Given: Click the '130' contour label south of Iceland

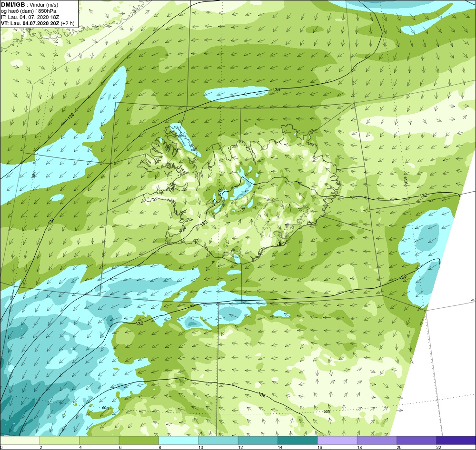Looking at the screenshot, I should [139, 323].
